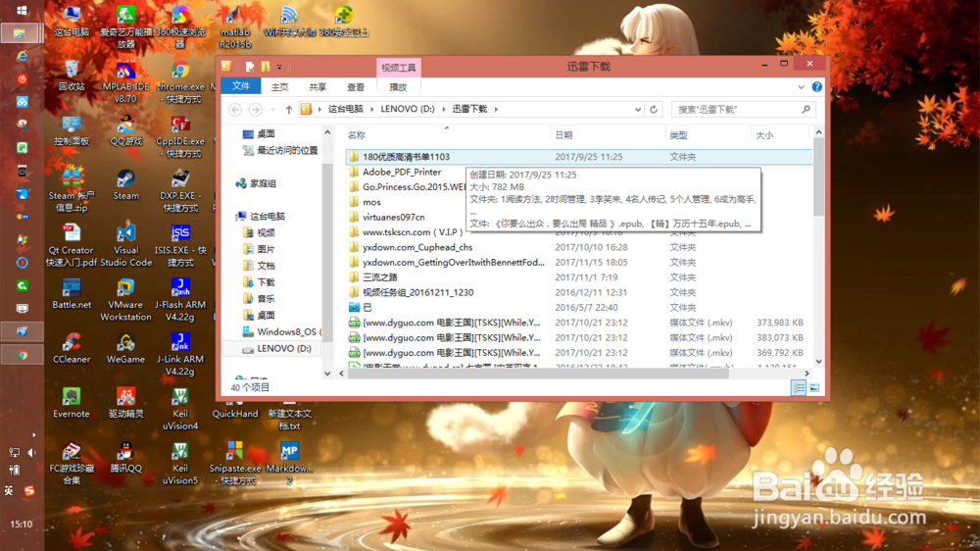Screen dimensions: 980x551
Task: Open Qt Creator PDF file icon
Action: (x=72, y=244)
